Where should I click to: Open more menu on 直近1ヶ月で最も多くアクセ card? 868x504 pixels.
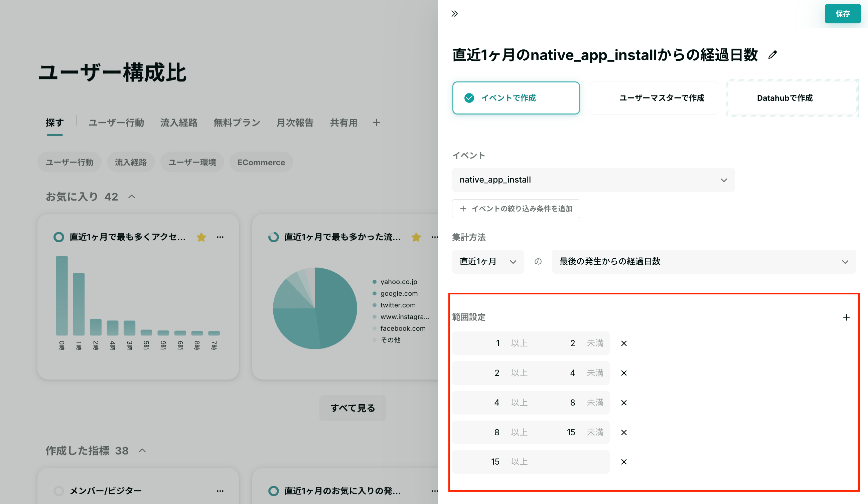pyautogui.click(x=220, y=237)
